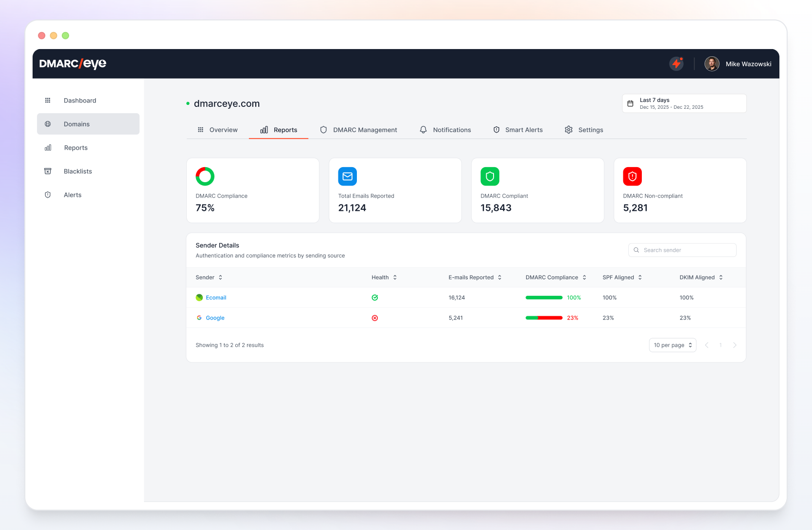The image size is (812, 530).
Task: Click the Ecomail sender logo icon
Action: 199,298
